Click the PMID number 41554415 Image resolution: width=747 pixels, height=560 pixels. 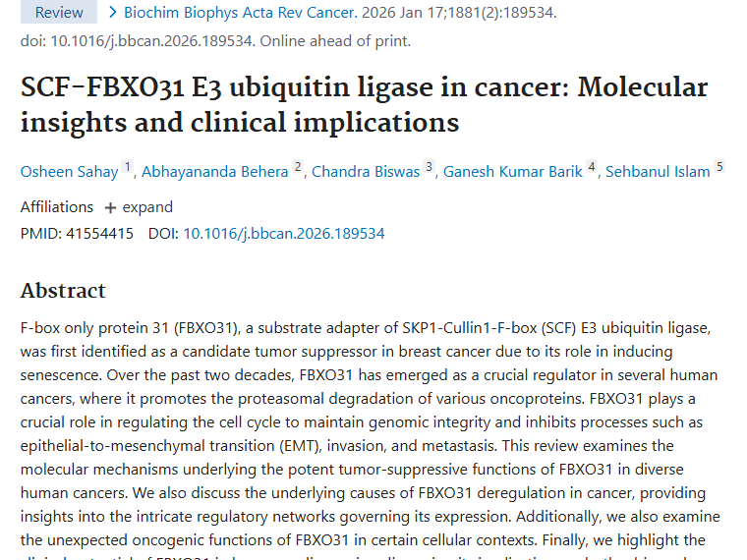pos(98,234)
